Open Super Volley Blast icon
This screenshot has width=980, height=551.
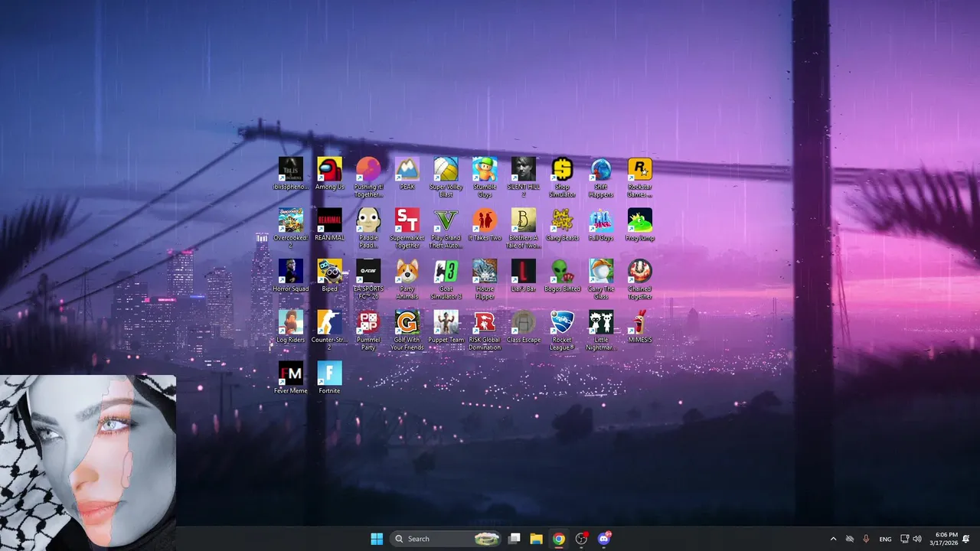click(x=446, y=178)
